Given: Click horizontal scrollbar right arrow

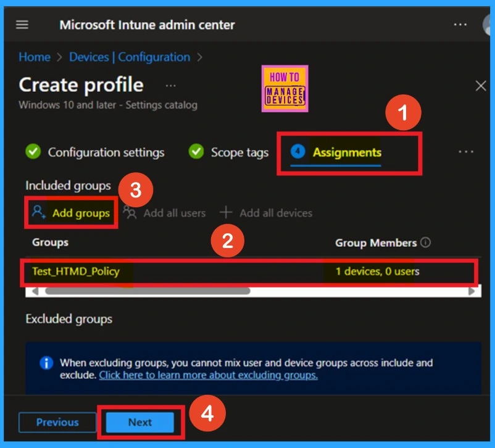Looking at the screenshot, I should pos(472,291).
